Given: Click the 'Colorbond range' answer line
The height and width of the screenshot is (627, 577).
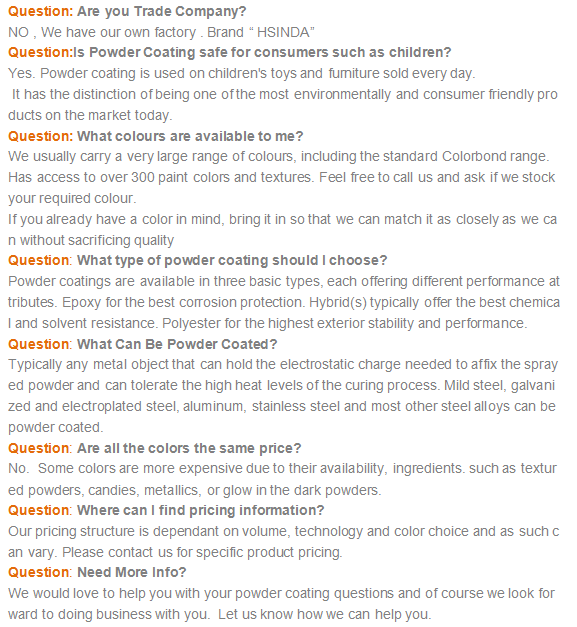Looking at the screenshot, I should coord(279,156).
